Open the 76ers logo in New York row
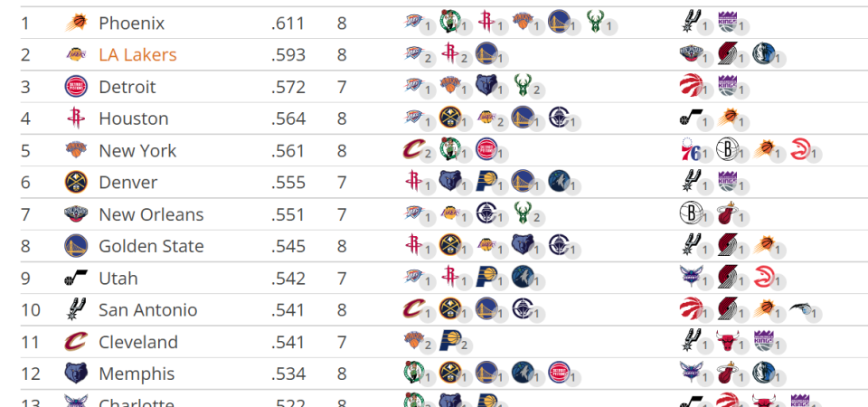This screenshot has height=407, width=868. point(689,149)
